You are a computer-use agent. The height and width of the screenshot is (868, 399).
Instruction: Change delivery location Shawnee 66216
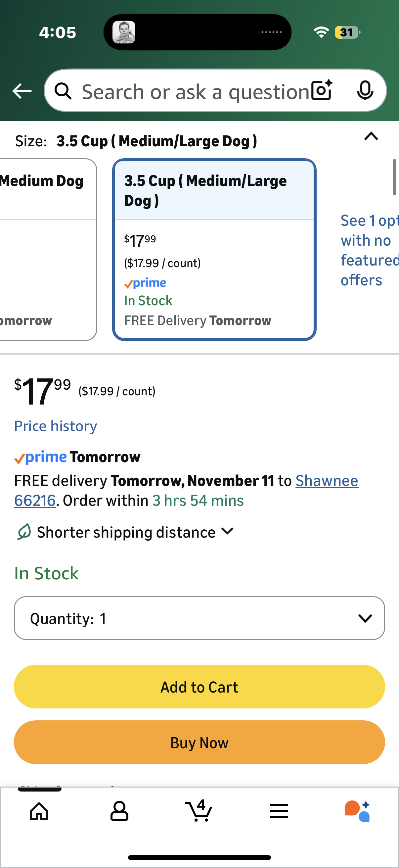(x=326, y=481)
